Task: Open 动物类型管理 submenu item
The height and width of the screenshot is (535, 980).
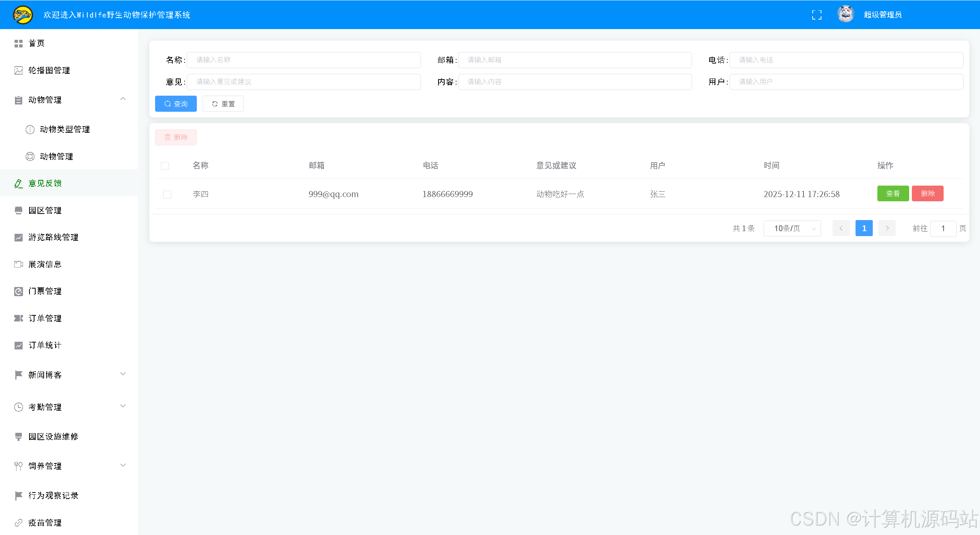Action: (69, 130)
